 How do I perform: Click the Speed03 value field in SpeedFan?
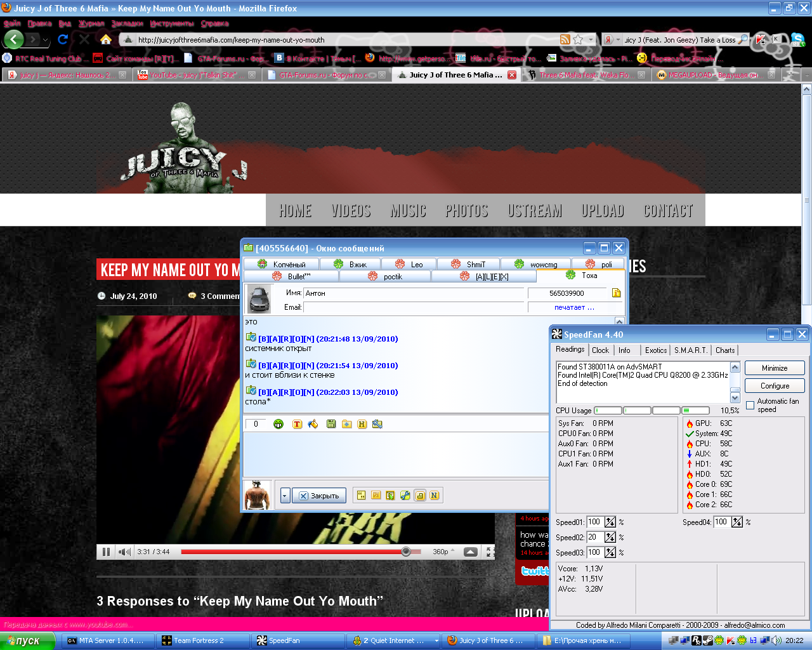(594, 552)
